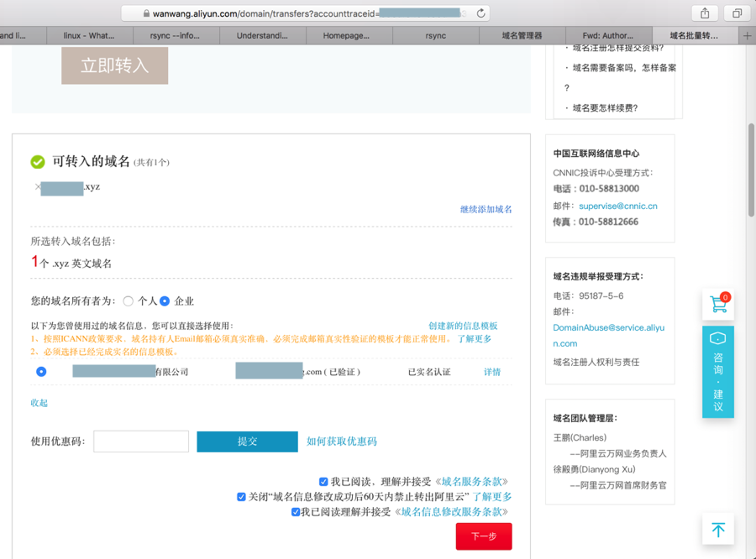
Task: Open 了解更多 link in ICANN notice
Action: pyautogui.click(x=475, y=339)
